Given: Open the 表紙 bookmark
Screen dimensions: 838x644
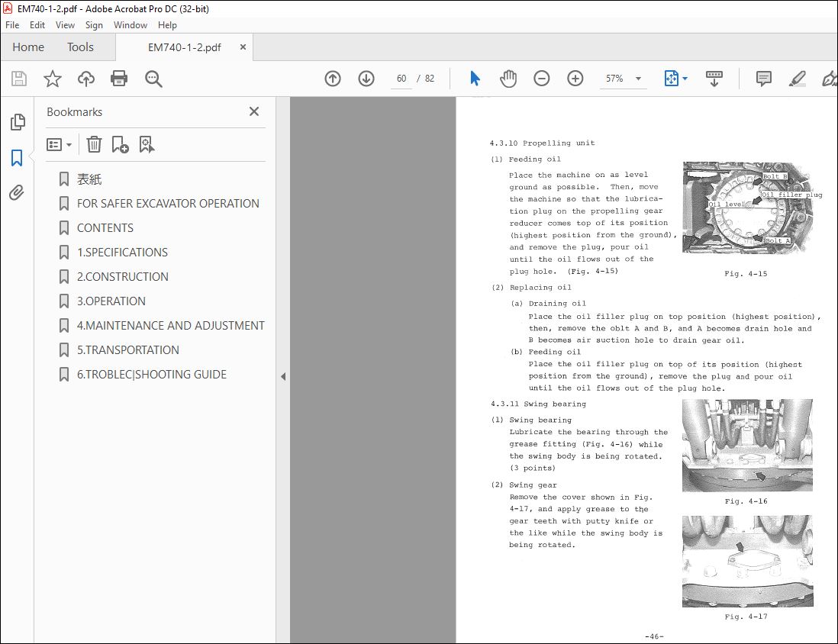Looking at the screenshot, I should [x=89, y=179].
